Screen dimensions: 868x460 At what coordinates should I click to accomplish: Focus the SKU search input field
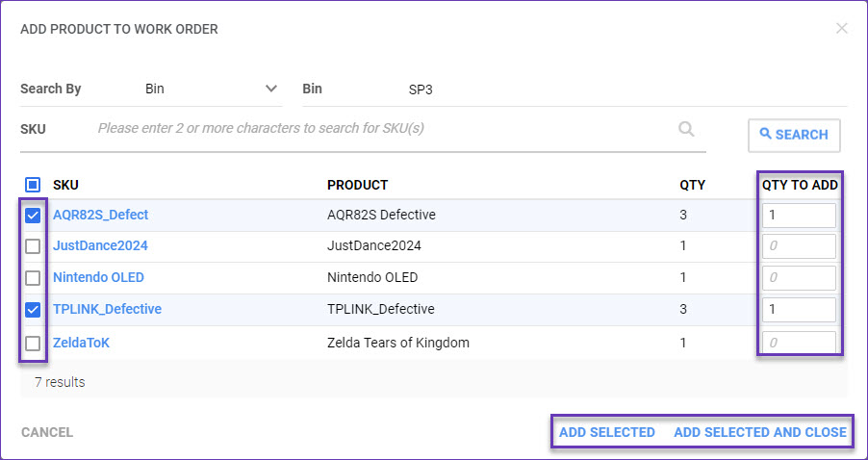coord(385,128)
